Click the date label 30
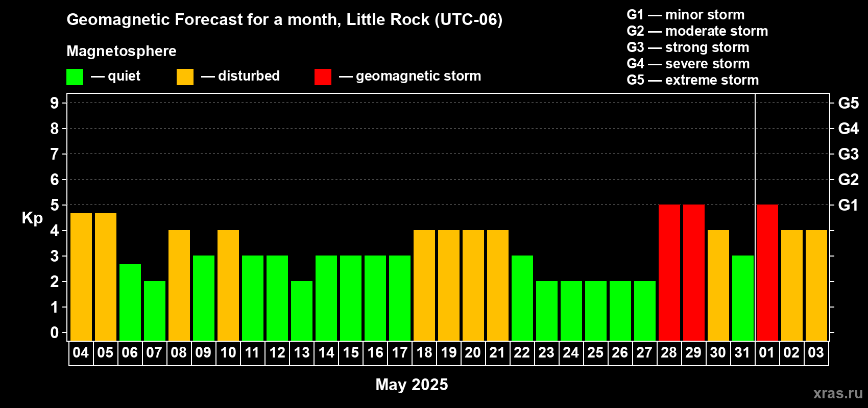Image resolution: width=868 pixels, height=408 pixels. [x=718, y=352]
